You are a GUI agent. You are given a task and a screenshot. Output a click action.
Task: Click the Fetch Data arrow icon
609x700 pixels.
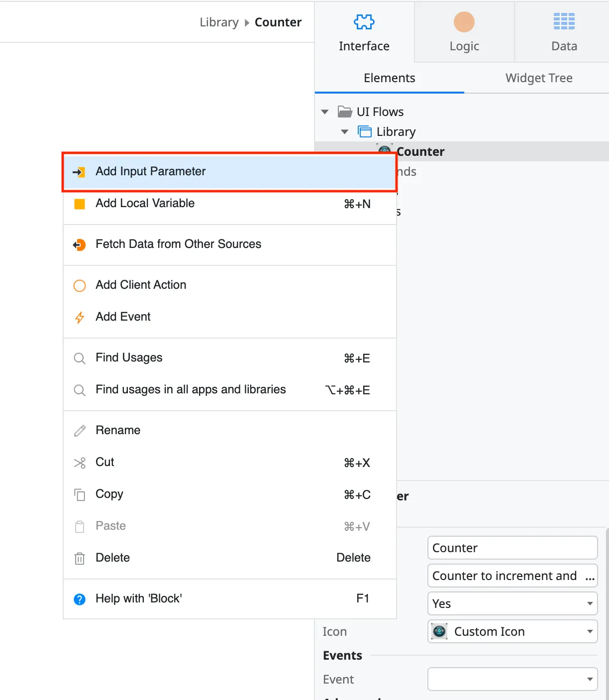click(80, 244)
